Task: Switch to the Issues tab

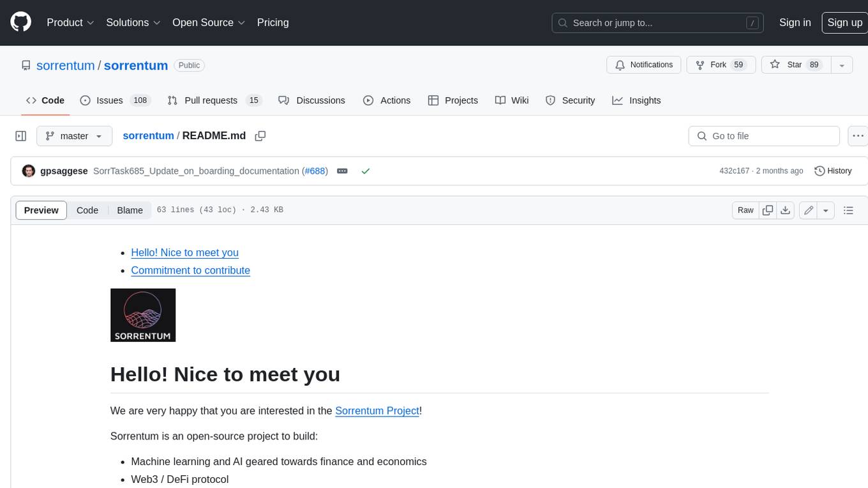Action: 115,100
